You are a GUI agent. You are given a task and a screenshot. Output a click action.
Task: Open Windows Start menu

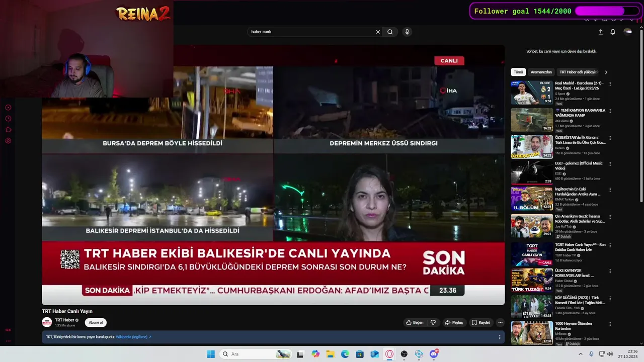pyautogui.click(x=211, y=354)
